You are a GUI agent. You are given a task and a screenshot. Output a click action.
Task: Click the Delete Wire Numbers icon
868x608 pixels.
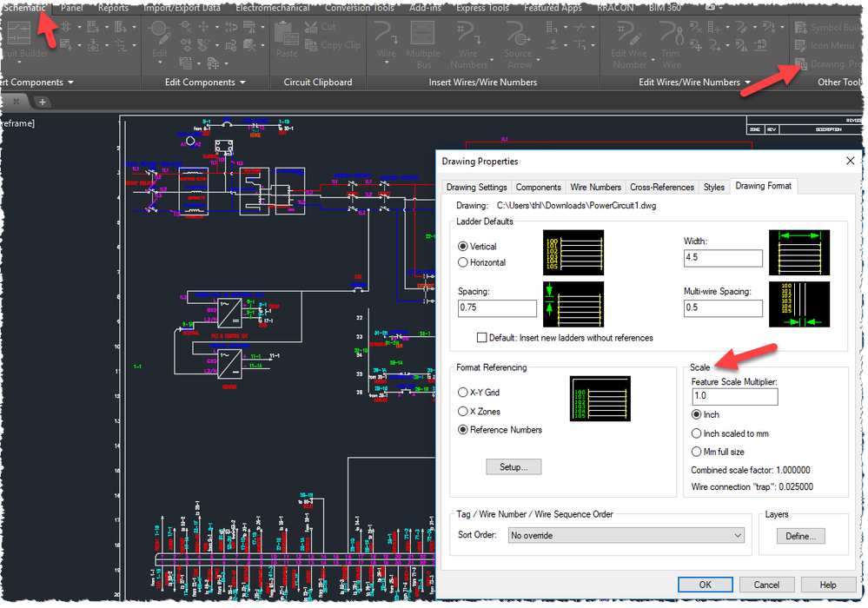pyautogui.click(x=696, y=27)
